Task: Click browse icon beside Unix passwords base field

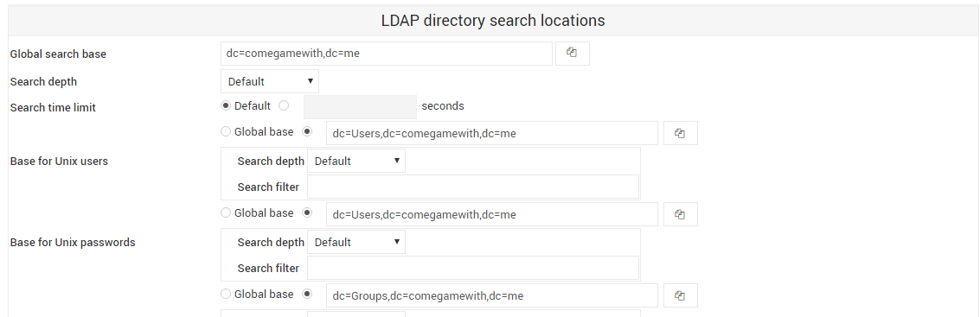Action: (x=680, y=214)
